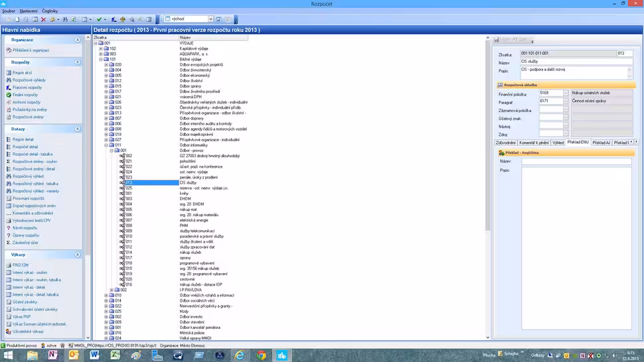Image resolution: width=644 pixels, height=362 pixels.
Task: Open OneNote from the Windows taskbar
Action: coord(52,355)
